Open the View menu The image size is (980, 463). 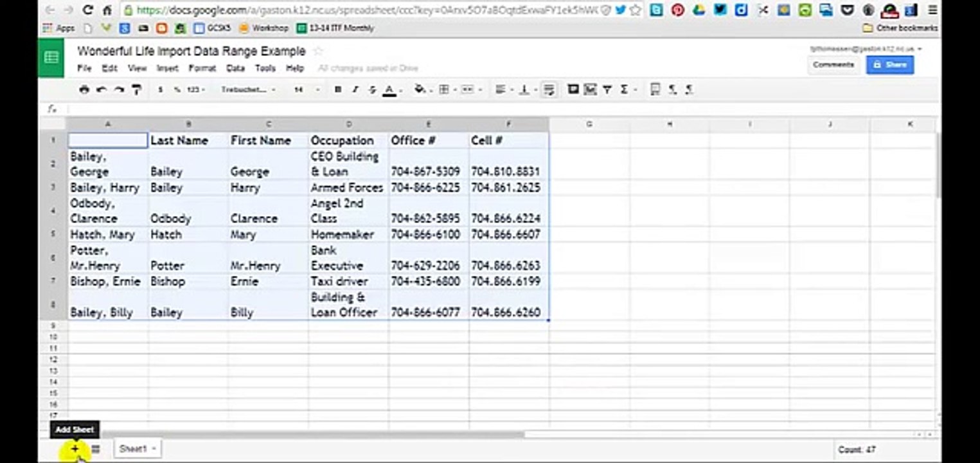click(137, 68)
